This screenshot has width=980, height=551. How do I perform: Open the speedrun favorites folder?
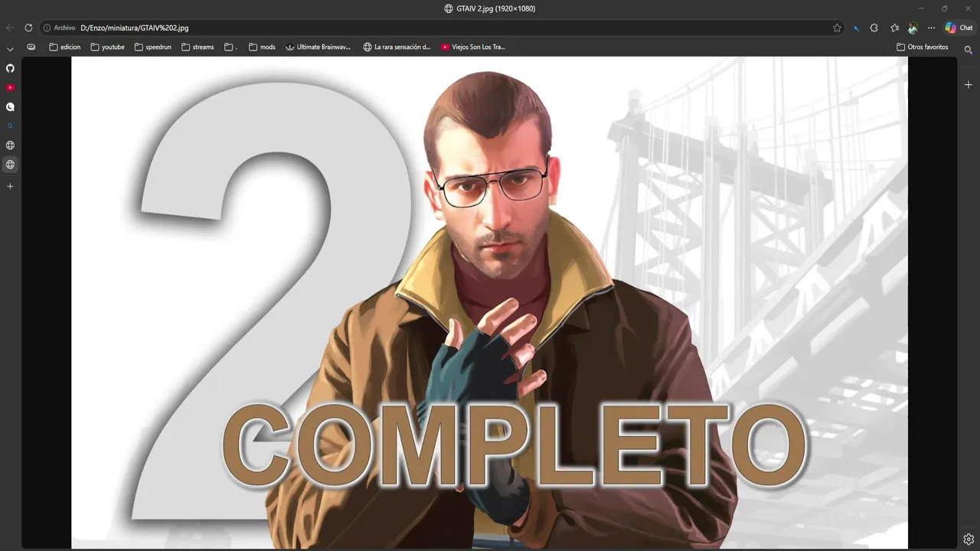click(x=152, y=47)
